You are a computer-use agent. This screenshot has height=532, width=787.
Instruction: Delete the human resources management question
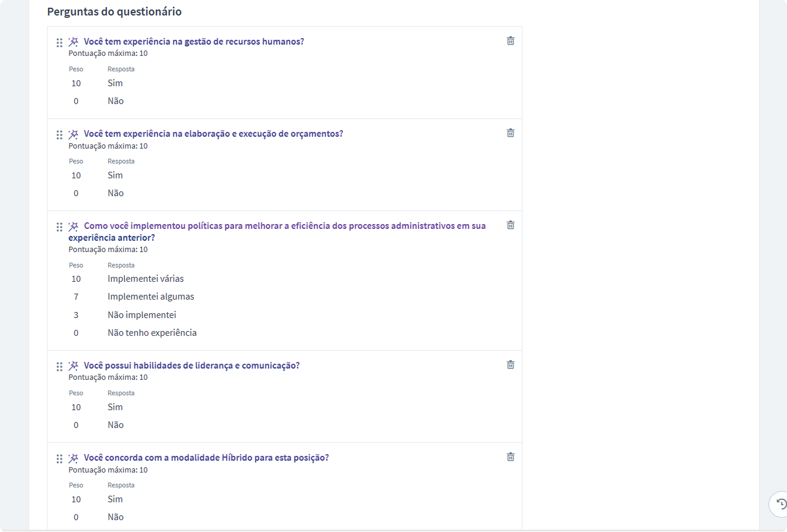click(x=510, y=41)
